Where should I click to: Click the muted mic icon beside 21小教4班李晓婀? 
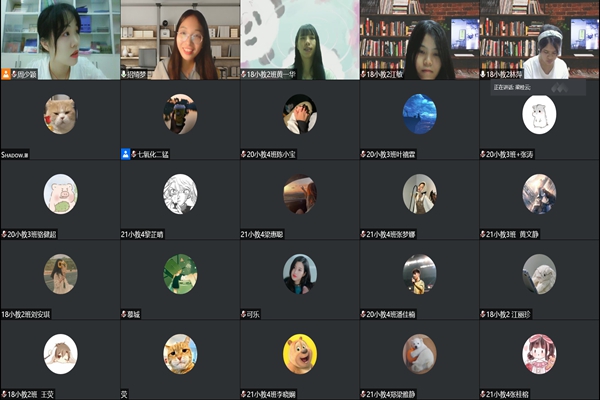point(243,394)
